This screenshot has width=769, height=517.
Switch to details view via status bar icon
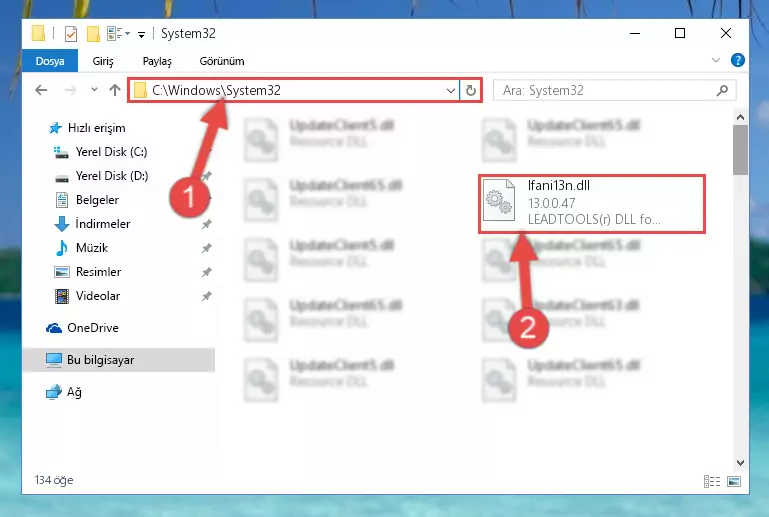[x=712, y=482]
